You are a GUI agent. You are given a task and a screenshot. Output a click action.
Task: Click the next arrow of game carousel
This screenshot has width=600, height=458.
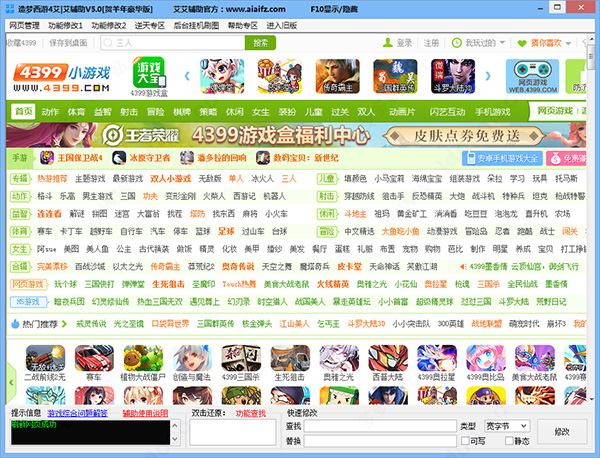coord(488,76)
